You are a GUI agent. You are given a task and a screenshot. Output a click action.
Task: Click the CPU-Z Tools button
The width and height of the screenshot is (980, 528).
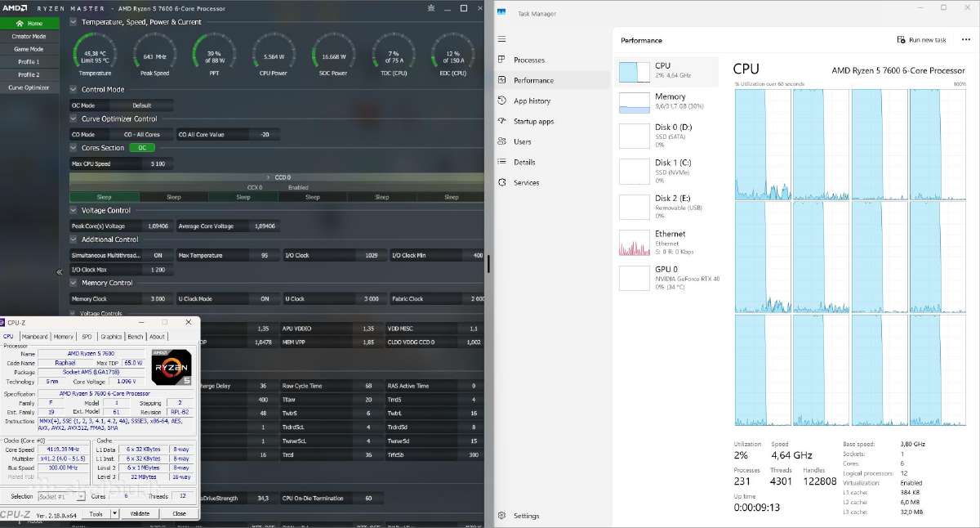pyautogui.click(x=96, y=514)
